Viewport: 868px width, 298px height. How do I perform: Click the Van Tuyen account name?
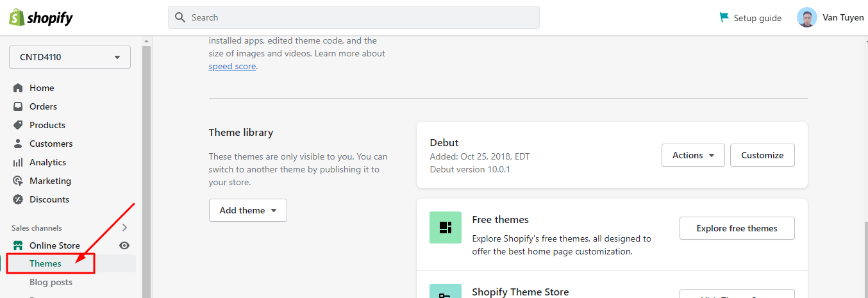click(x=843, y=17)
